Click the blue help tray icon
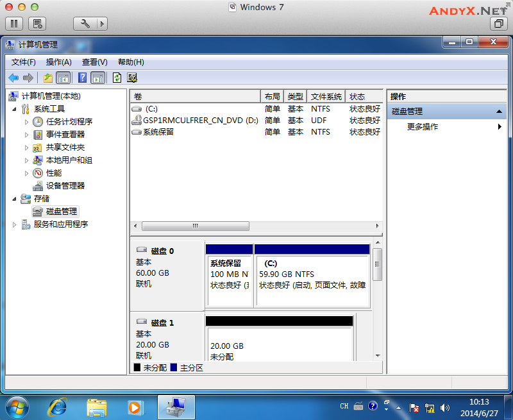 (373, 407)
